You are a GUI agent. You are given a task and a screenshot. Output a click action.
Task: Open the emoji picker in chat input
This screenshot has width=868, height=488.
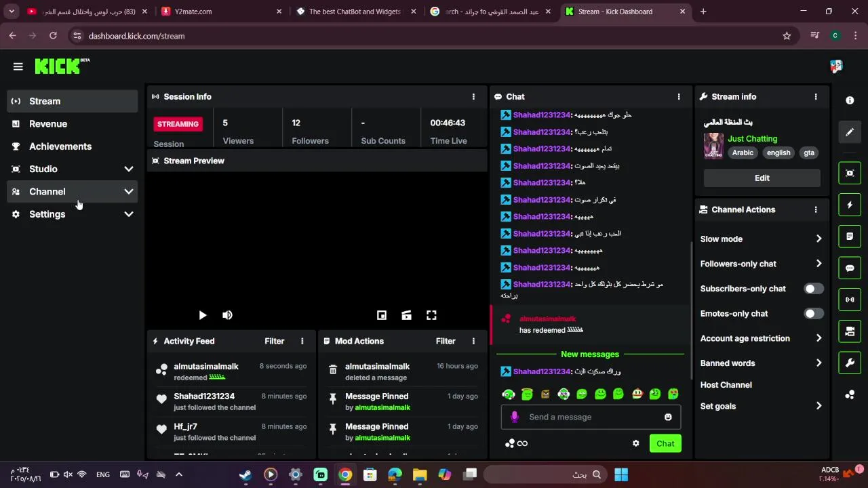[668, 417]
